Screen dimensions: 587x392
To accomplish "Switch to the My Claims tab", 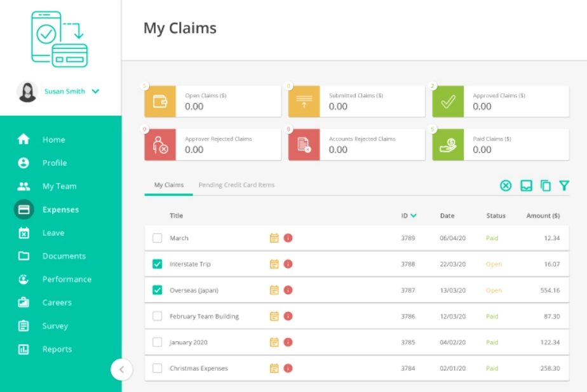I will coord(169,185).
